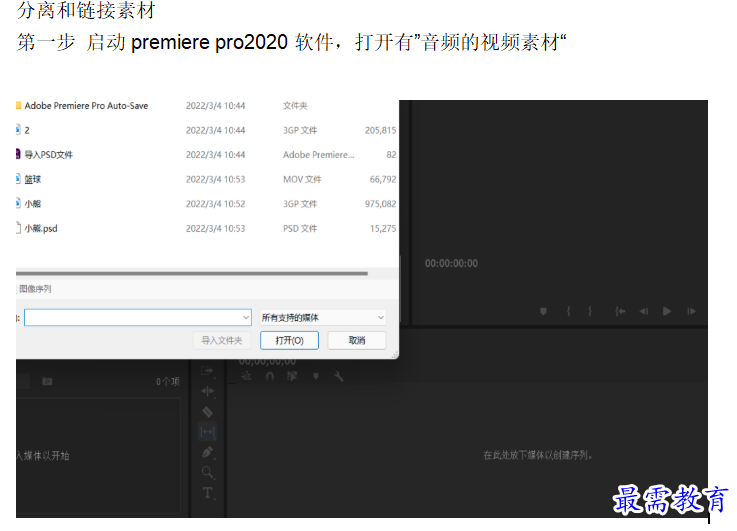The height and width of the screenshot is (531, 737).
Task: Click the PSD 文件 type cell
Action: (x=300, y=228)
